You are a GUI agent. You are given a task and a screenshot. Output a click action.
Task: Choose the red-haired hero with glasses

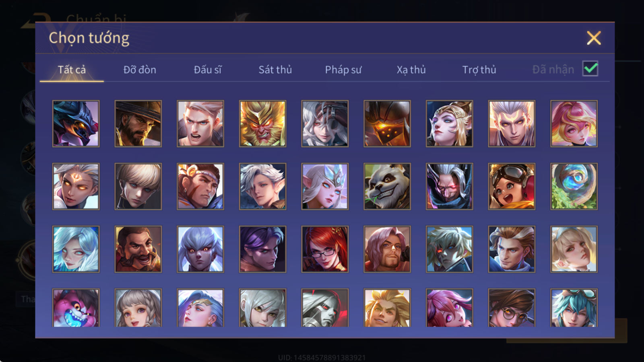pos(325,249)
